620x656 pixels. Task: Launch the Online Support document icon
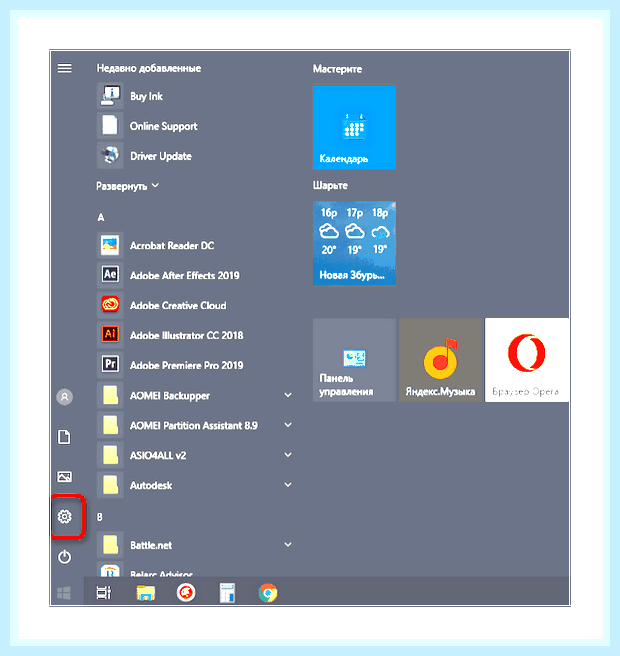(110, 126)
